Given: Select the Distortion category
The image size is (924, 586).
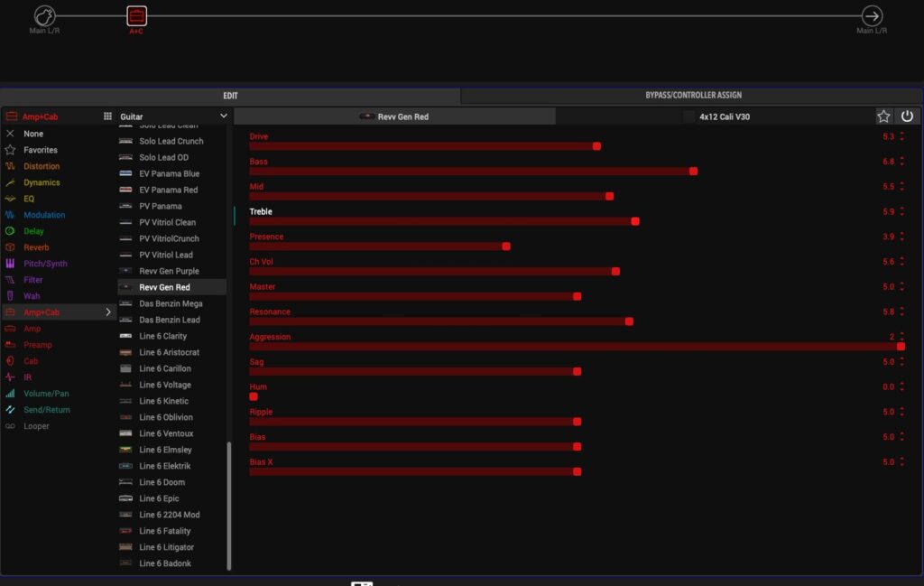Looking at the screenshot, I should point(42,166).
